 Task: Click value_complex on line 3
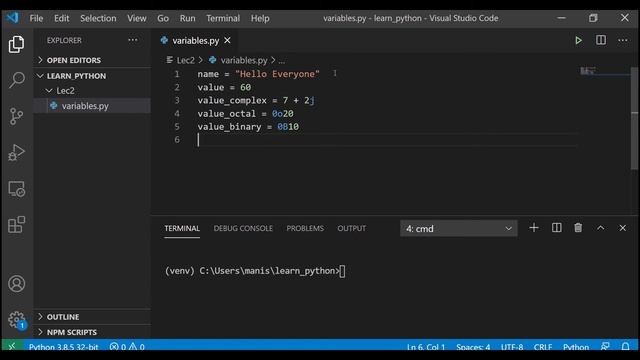pos(232,100)
